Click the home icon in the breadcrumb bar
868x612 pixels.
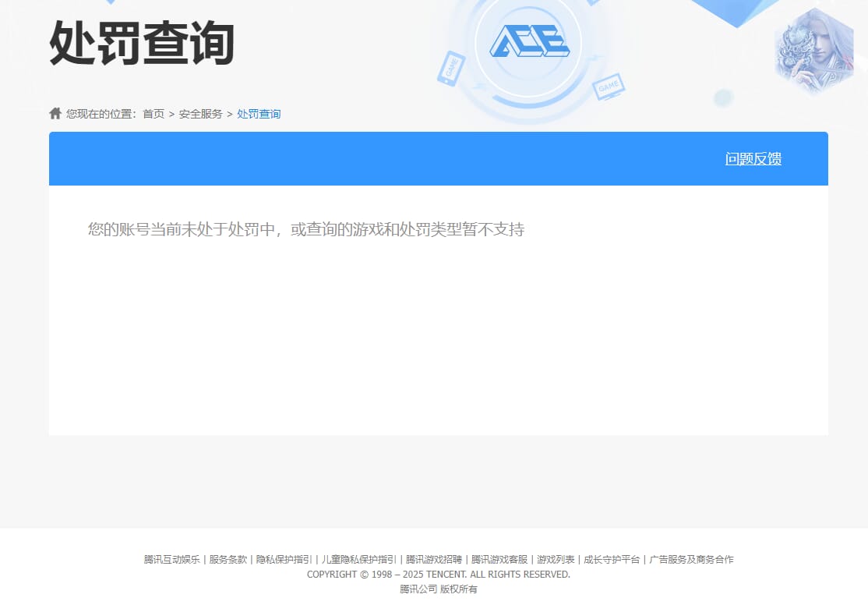[55, 112]
